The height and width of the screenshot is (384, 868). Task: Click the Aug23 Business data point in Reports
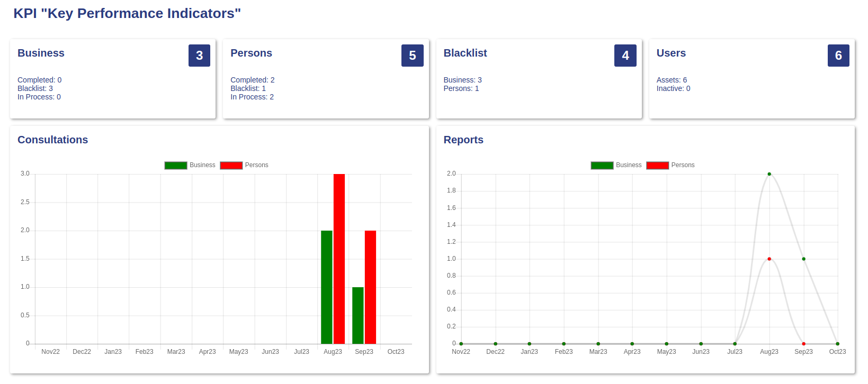pos(769,174)
